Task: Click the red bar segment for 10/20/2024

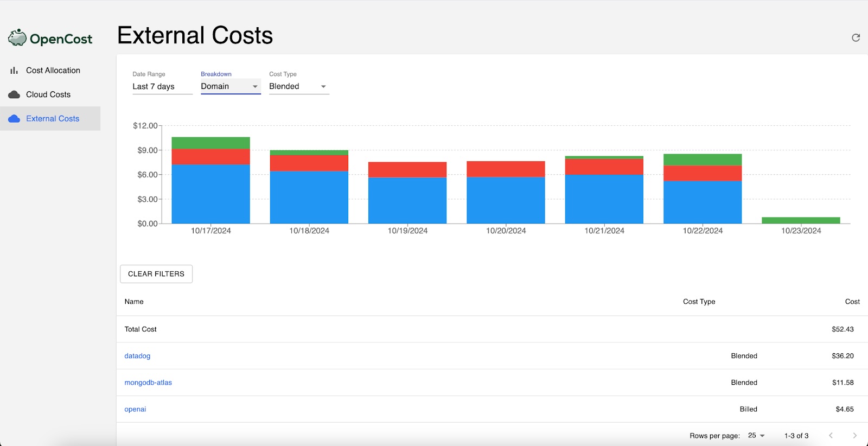Action: (506, 169)
